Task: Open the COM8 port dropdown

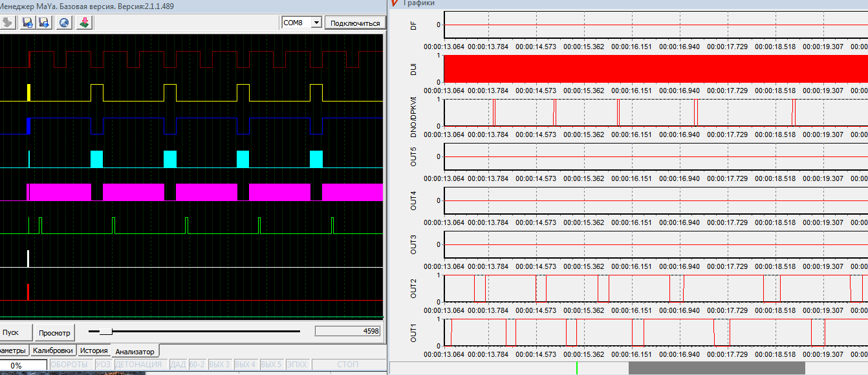Action: click(316, 23)
